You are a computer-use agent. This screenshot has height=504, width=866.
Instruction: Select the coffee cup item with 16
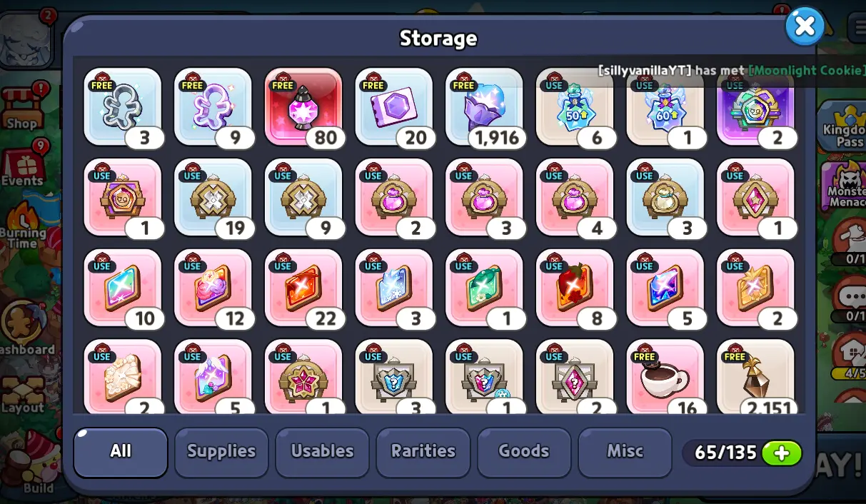coord(665,377)
